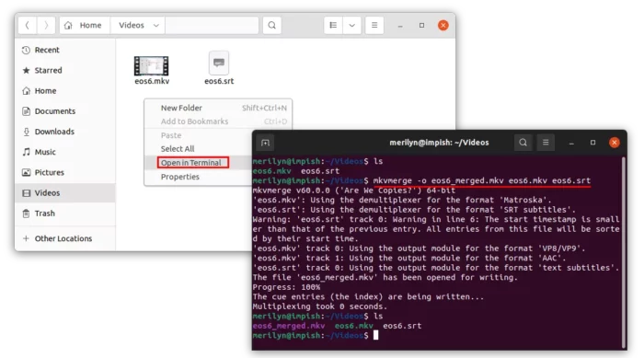
Task: Open Pictures in the sidebar
Action: coord(65,173)
